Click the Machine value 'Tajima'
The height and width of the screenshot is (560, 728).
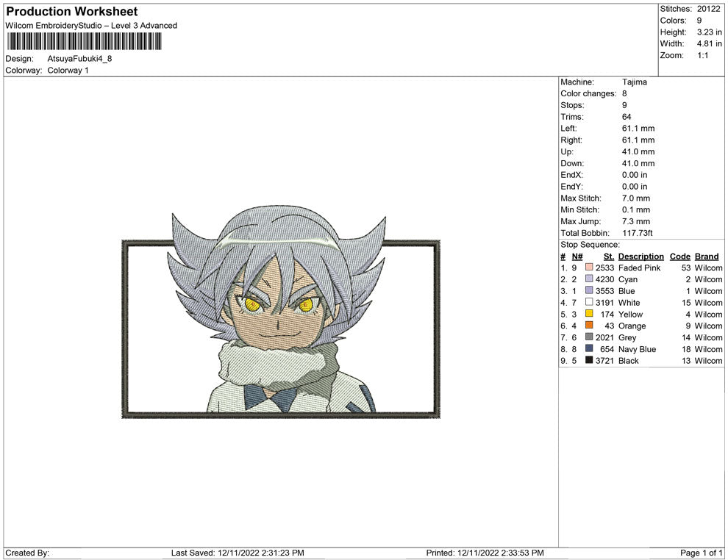634,82
